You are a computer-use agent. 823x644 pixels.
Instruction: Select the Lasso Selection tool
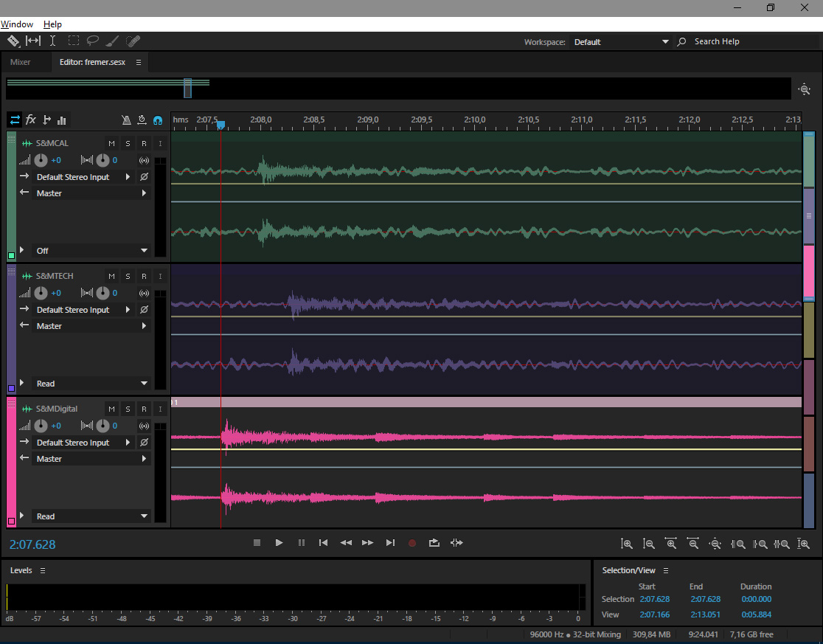coord(93,41)
